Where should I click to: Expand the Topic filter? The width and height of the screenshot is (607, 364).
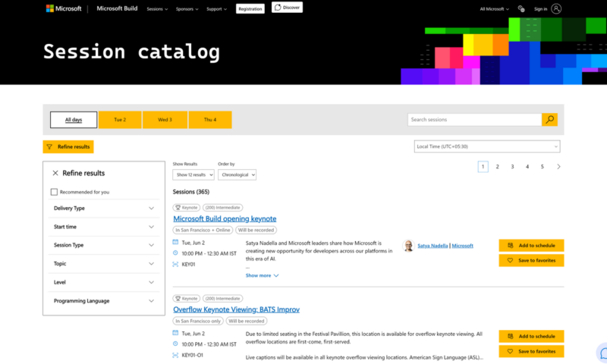coord(104,263)
